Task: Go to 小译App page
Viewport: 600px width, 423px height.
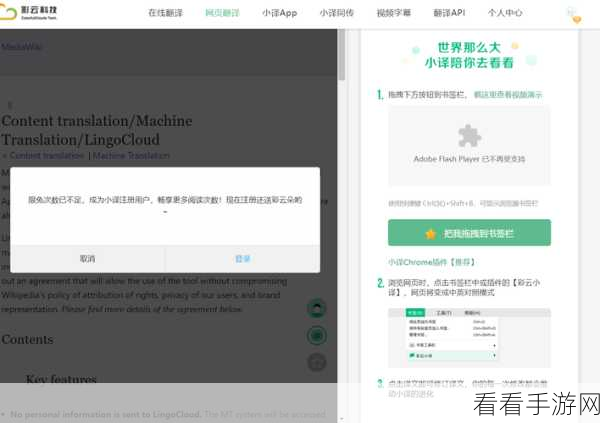Action: tap(279, 13)
